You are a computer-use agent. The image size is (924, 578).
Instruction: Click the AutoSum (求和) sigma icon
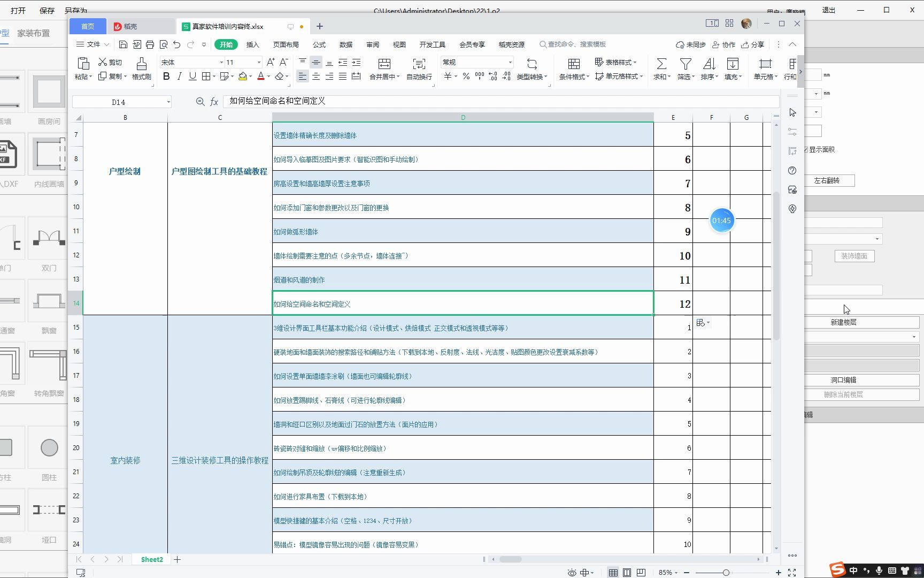pyautogui.click(x=661, y=64)
